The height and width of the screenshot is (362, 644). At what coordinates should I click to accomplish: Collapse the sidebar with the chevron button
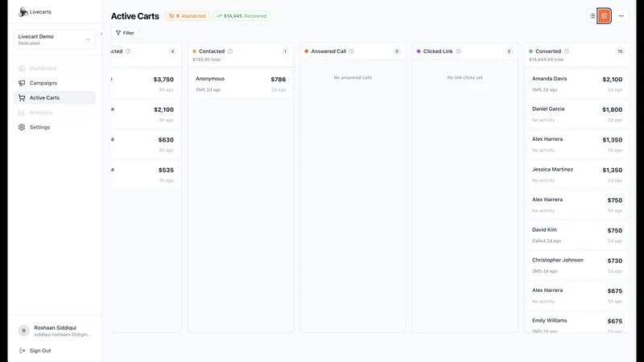[x=101, y=34]
